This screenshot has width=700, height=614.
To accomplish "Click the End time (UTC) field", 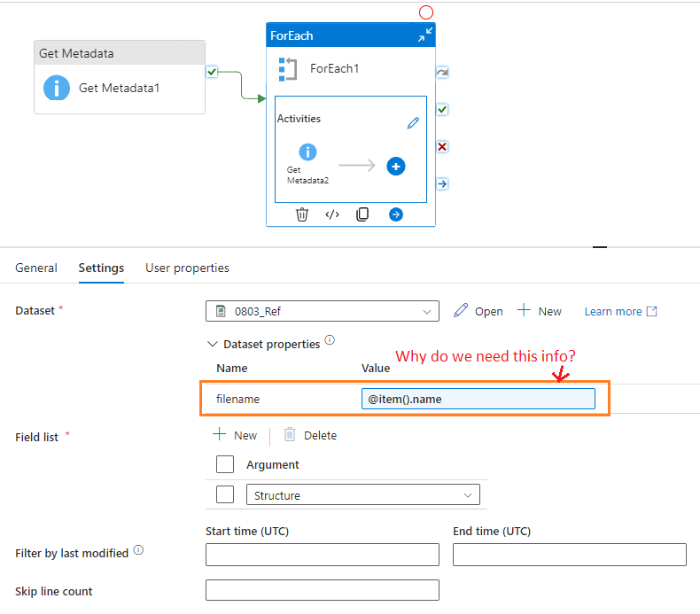I will [x=570, y=555].
